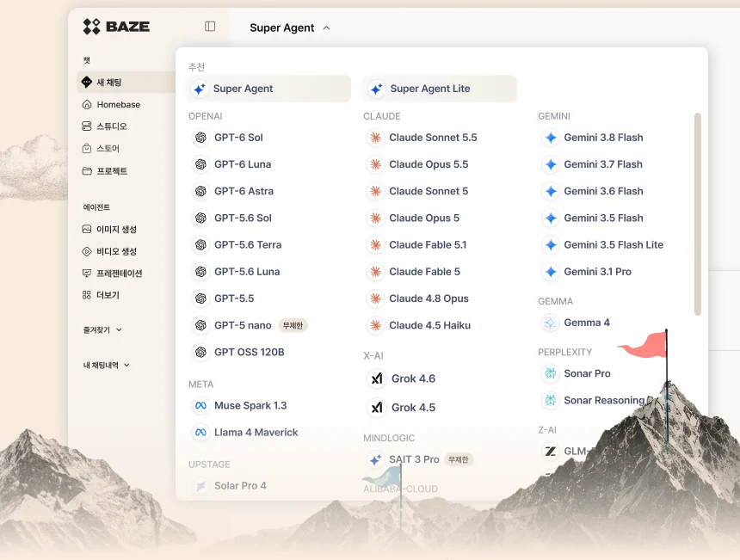Expand the 즐겨찾기 section
Screen dimensions: 740x560
pyautogui.click(x=102, y=329)
